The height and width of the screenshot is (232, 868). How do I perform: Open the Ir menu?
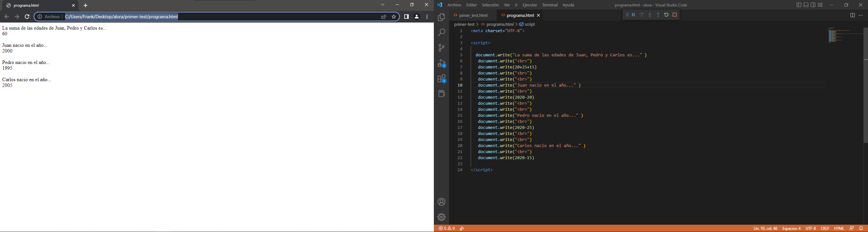pos(516,5)
